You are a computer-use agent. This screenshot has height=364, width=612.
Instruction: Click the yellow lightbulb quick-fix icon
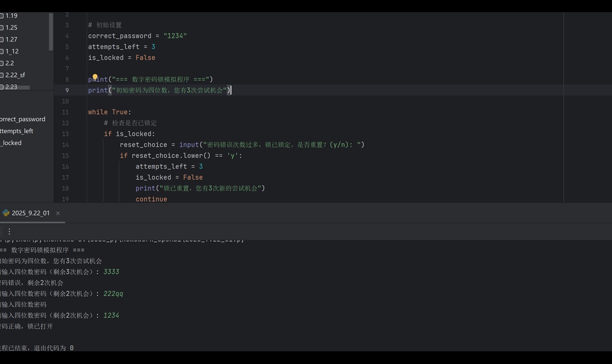[x=95, y=77]
